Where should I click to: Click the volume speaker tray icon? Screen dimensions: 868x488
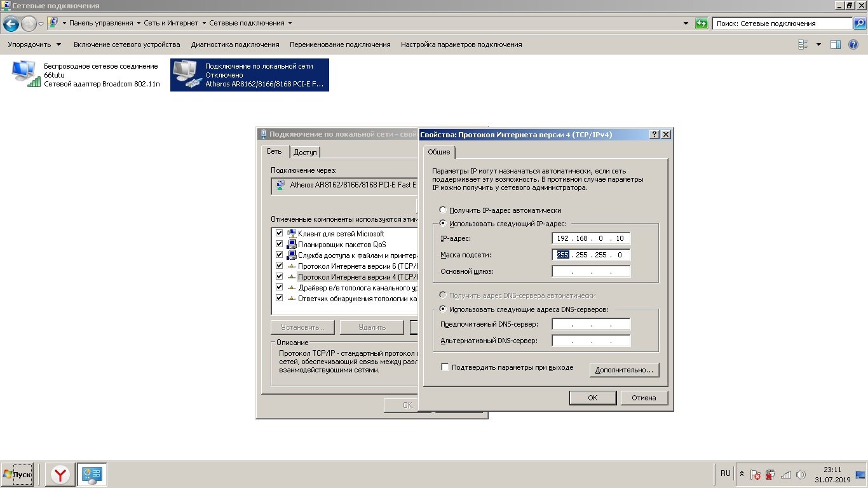pyautogui.click(x=801, y=475)
